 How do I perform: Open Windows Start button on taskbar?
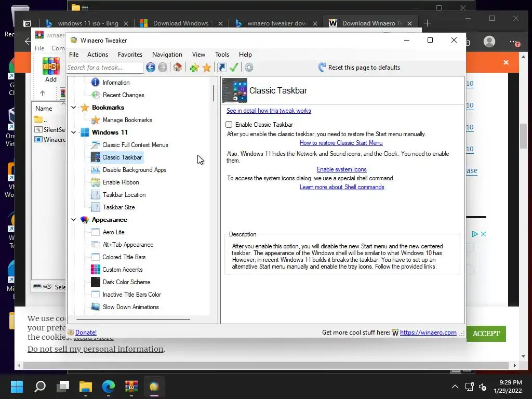[x=17, y=386]
